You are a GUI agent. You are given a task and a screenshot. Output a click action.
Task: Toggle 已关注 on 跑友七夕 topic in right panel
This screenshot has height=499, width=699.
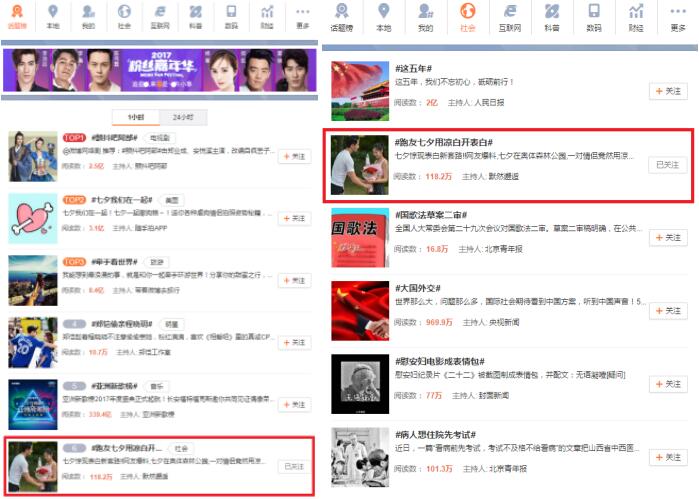coord(667,164)
